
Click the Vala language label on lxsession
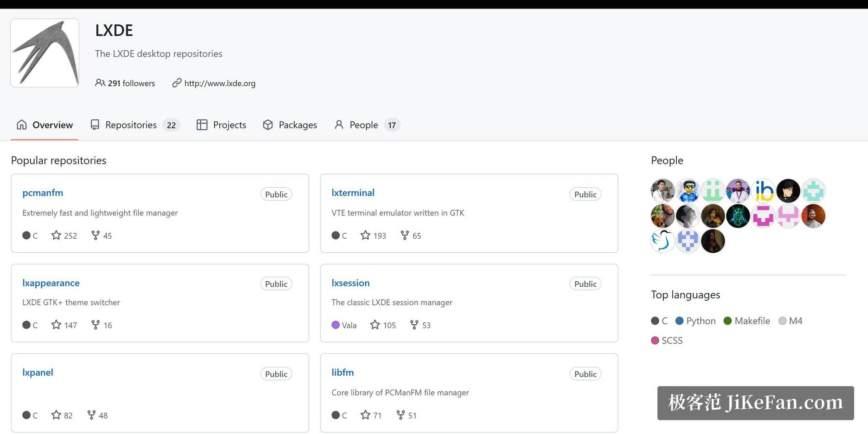click(349, 325)
